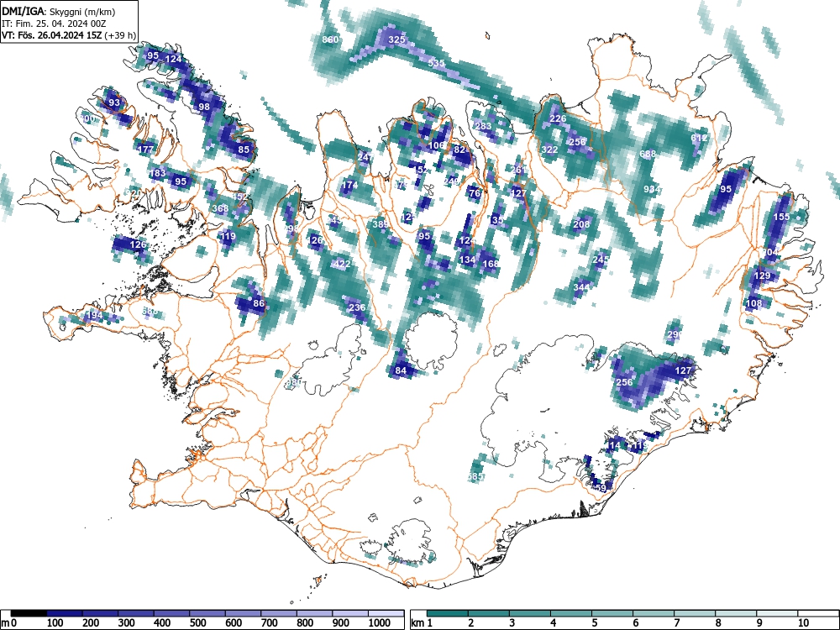Screen dimensions: 840x630
Task: Click the VT: Fös. 26.04.2024 15Z line
Action: tap(69, 35)
